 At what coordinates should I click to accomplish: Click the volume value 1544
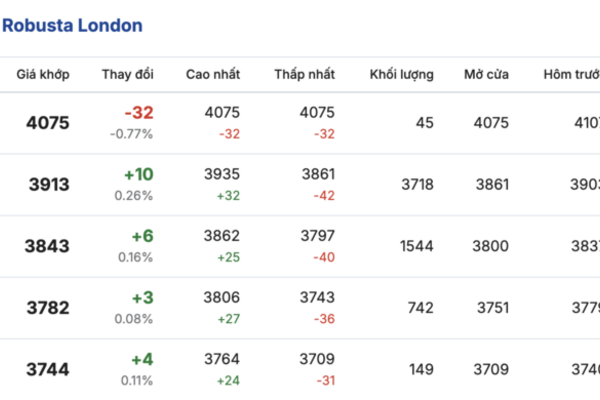(x=415, y=246)
